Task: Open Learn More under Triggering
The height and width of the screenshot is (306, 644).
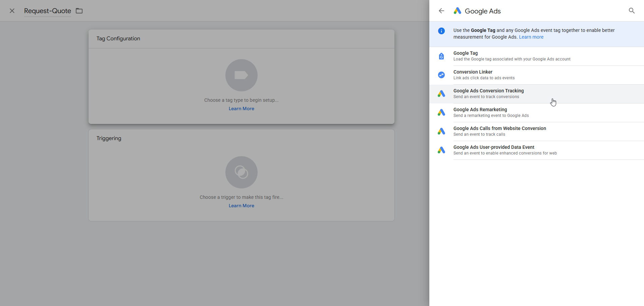Action: [x=241, y=206]
